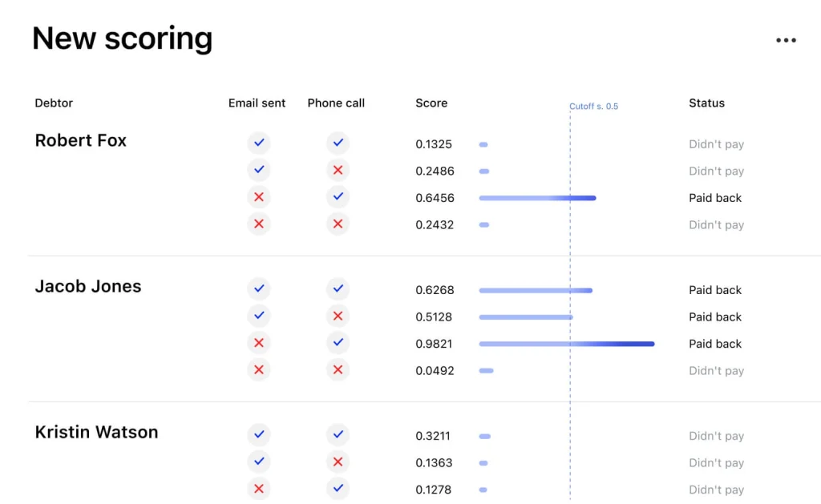Click the checkmark under Email sent for Robert Fox
This screenshot has width=821, height=504.
coord(258,143)
